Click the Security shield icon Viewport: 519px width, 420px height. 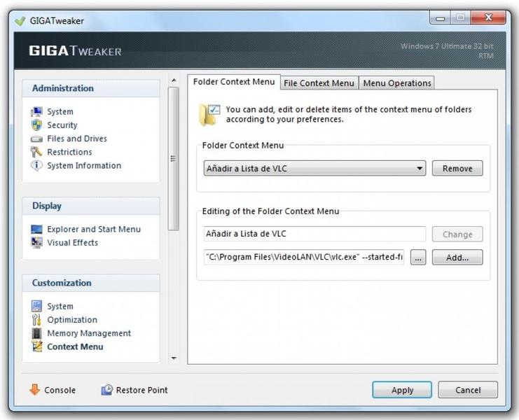(36, 125)
